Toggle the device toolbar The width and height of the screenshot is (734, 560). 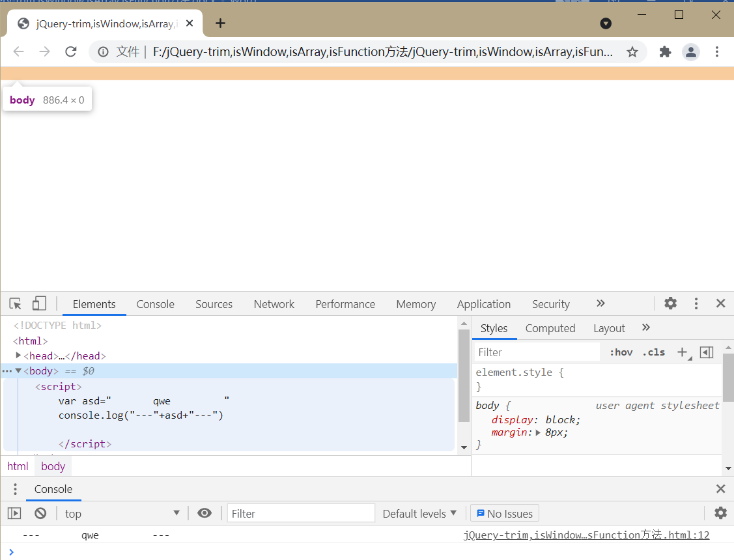[x=39, y=303]
